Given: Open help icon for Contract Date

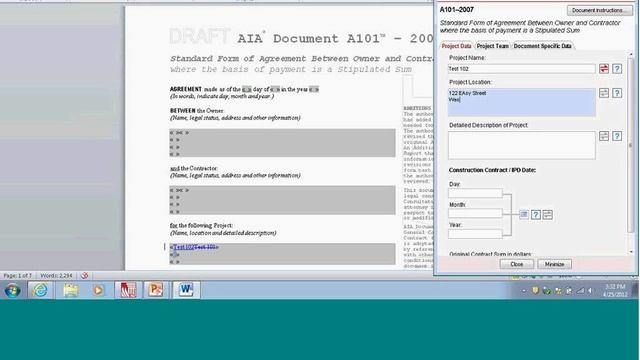Looking at the screenshot, I should click(536, 214).
